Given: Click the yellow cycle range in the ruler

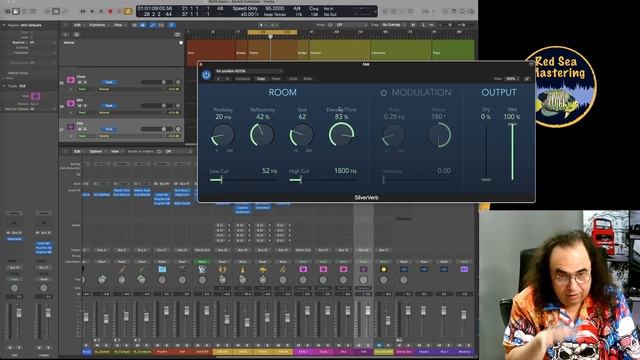Looking at the screenshot, I should click(x=272, y=32).
